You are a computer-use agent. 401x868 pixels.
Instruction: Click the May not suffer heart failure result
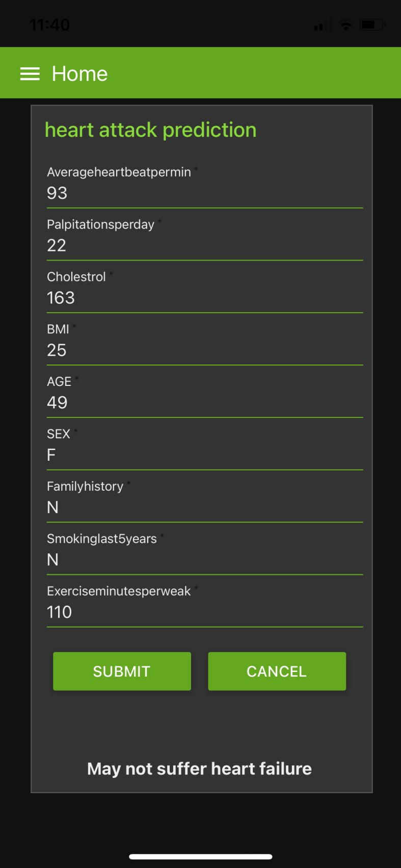pos(199,768)
